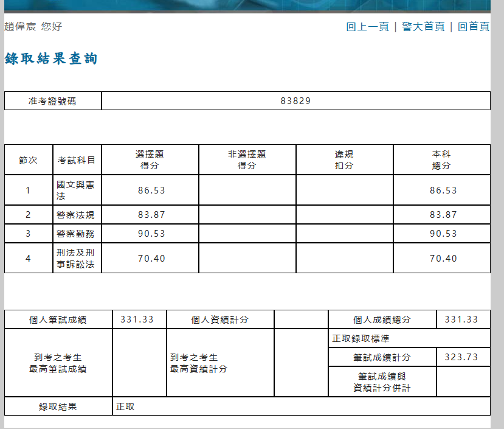Click 到考之考生最高資績計分 label

199,363
